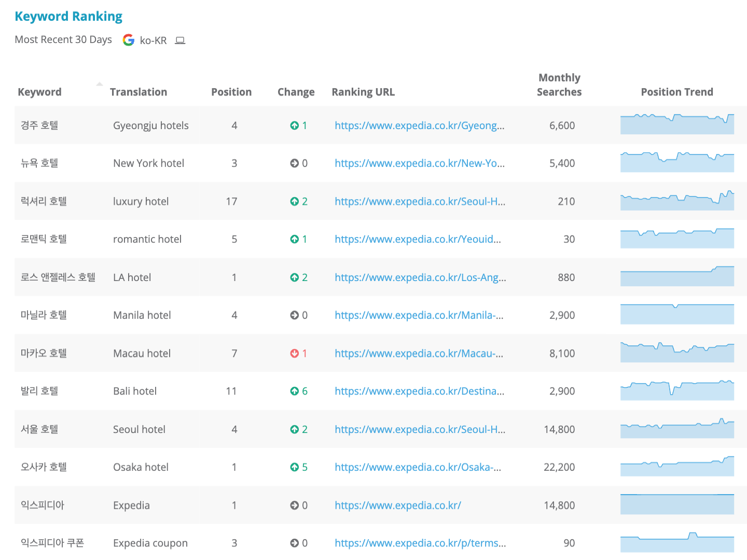Open the Macau hotel ranking URL
Viewport: 747px width, 560px height.
click(419, 353)
